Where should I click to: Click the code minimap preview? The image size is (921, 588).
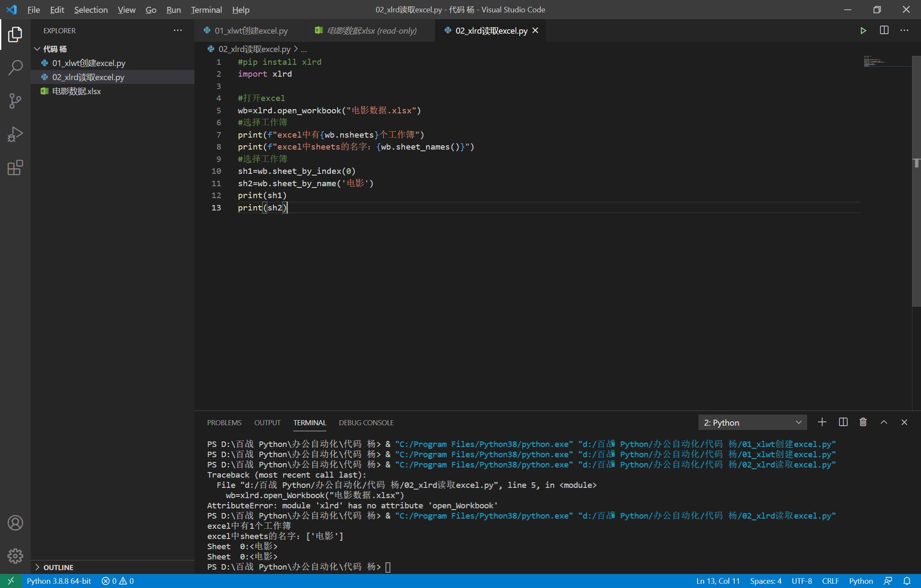point(887,62)
